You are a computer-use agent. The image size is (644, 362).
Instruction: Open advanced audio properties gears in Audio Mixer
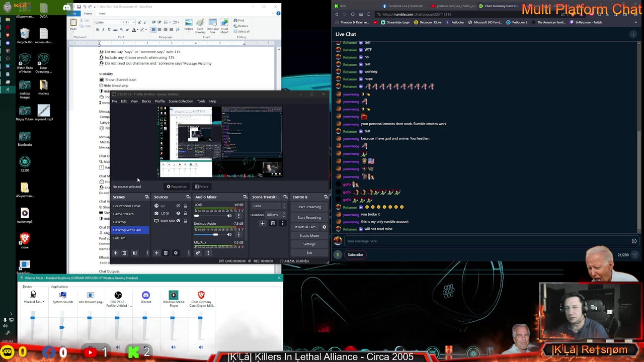click(198, 253)
